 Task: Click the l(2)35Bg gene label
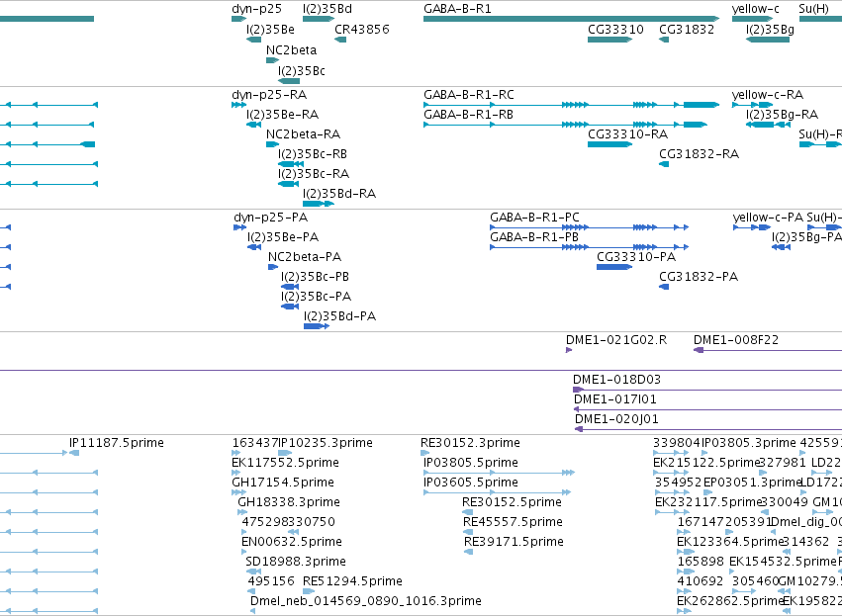[770, 30]
